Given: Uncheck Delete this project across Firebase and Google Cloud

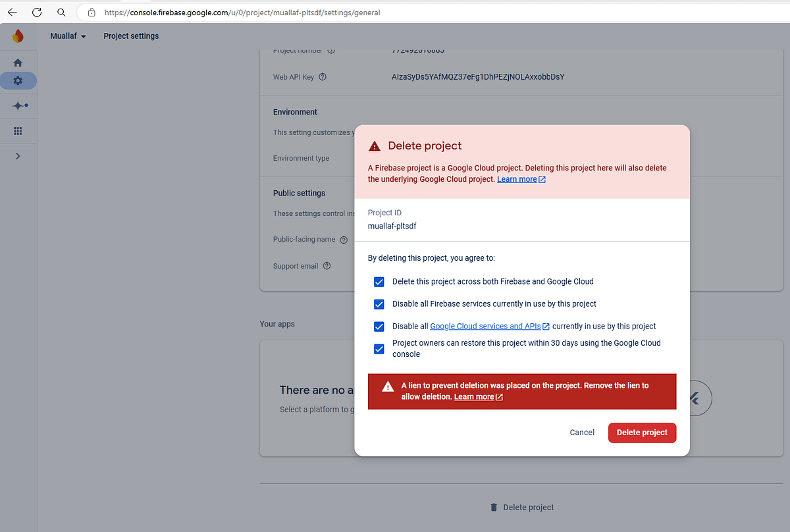Looking at the screenshot, I should [379, 281].
